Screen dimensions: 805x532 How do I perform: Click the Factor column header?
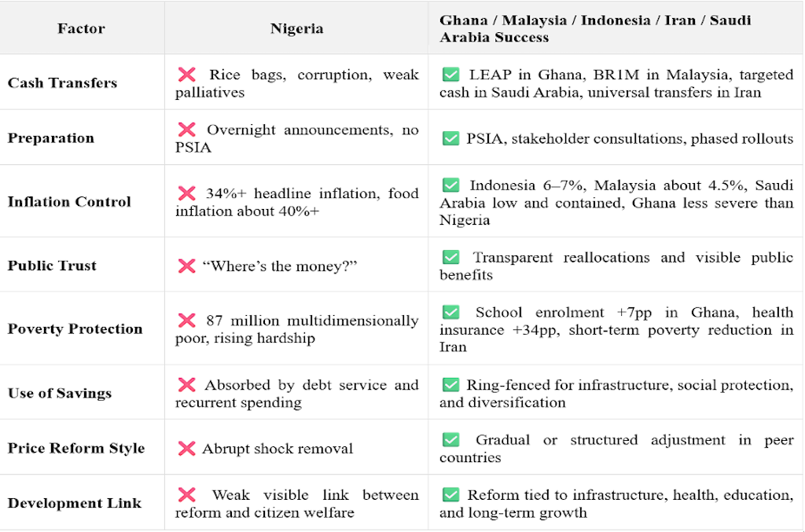[x=82, y=29]
